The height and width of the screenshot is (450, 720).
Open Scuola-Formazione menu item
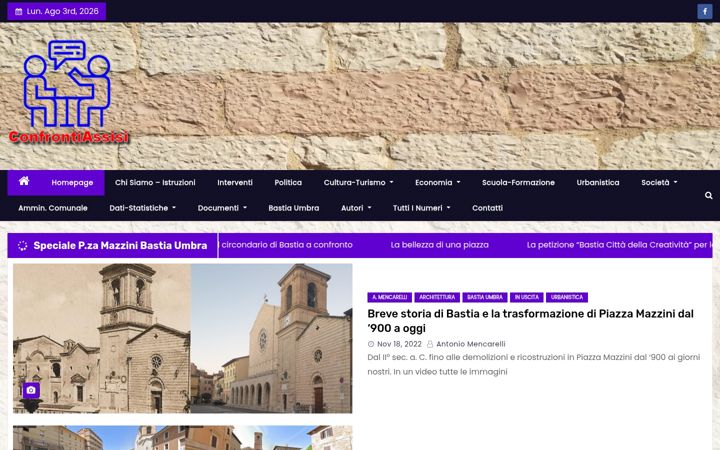(x=518, y=183)
